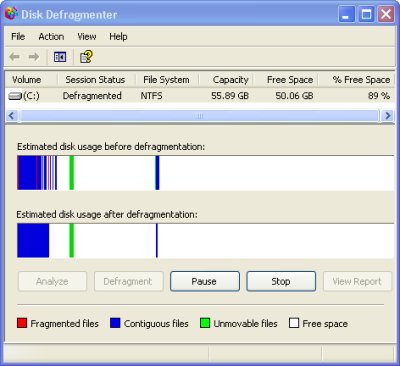Click the horizontal scrollbar thumb
The width and height of the screenshot is (400, 366).
200,116
